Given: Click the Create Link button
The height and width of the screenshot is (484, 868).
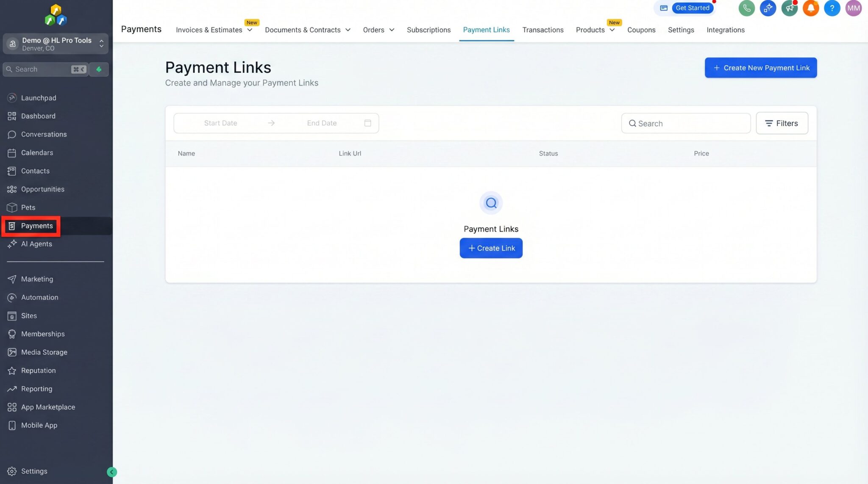Looking at the screenshot, I should pos(491,248).
